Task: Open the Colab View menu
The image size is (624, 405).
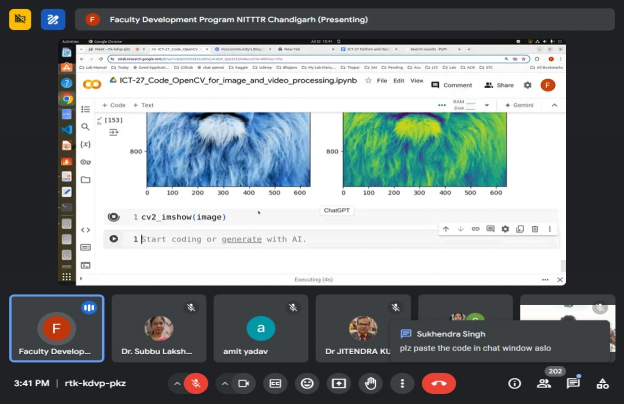Action: (417, 81)
